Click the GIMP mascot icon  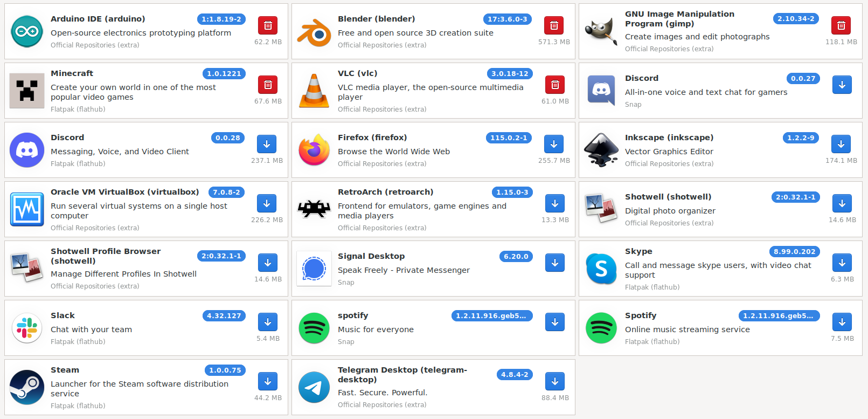point(601,31)
